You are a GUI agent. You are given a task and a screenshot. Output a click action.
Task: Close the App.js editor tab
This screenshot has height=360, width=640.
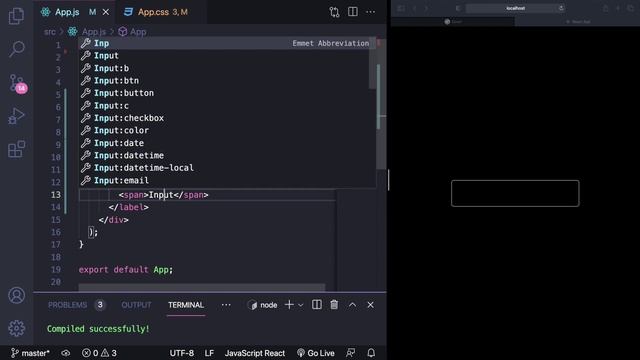pos(106,12)
